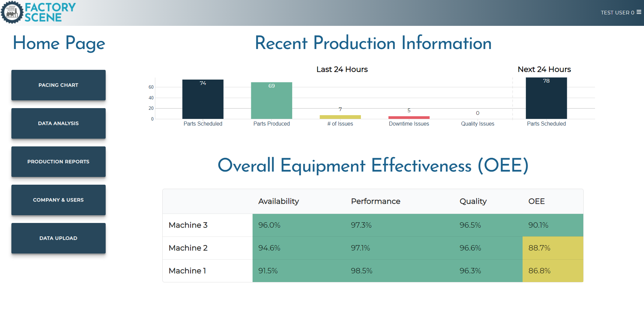Click the green Parts Produced bar
Viewport: 644px width, 320px height.
[272, 100]
